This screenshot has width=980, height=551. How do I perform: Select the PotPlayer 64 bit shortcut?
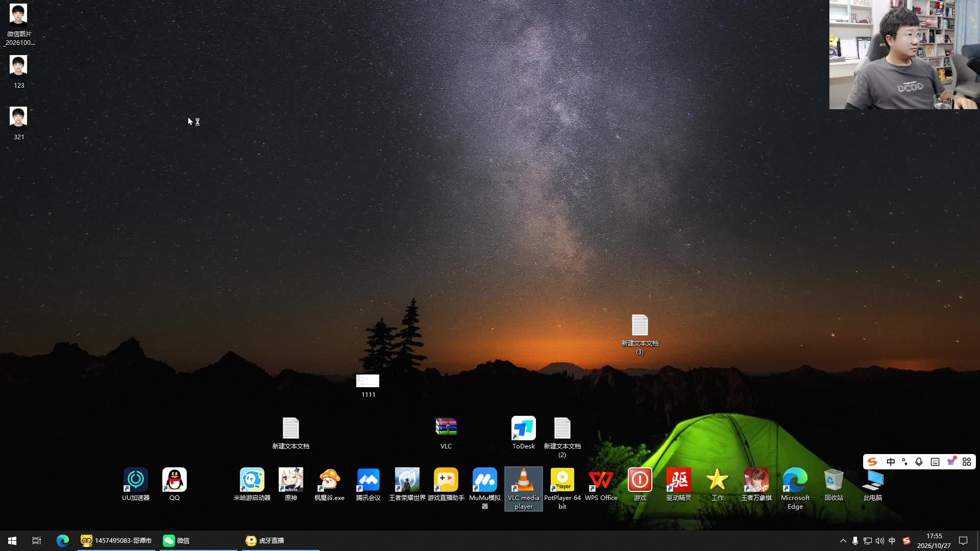(562, 488)
